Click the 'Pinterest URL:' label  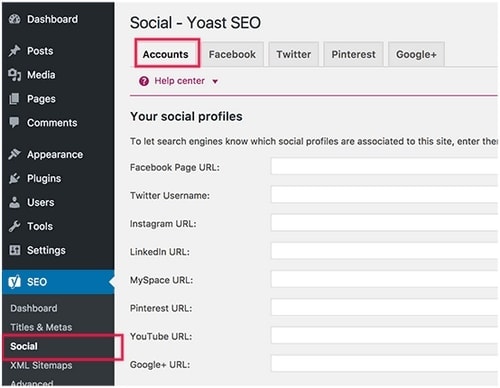(x=161, y=308)
